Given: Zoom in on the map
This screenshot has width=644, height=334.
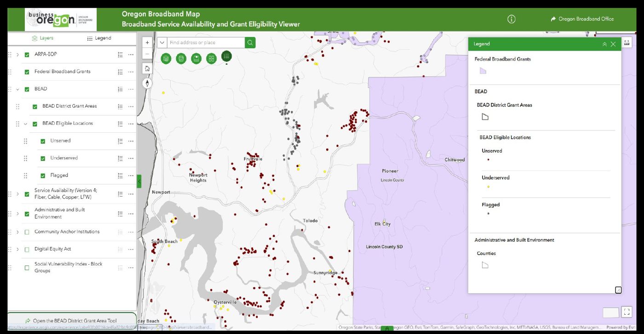Looking at the screenshot, I should (x=147, y=42).
